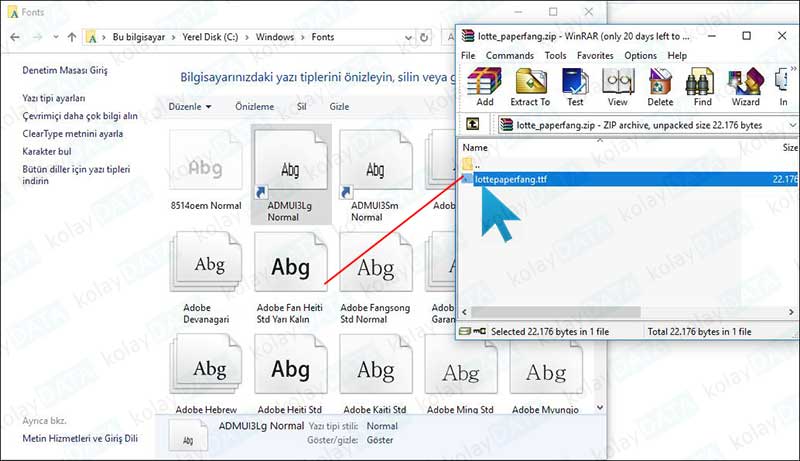
Task: Select the parent folder '..' entry in WinRAR
Action: pyautogui.click(x=472, y=164)
